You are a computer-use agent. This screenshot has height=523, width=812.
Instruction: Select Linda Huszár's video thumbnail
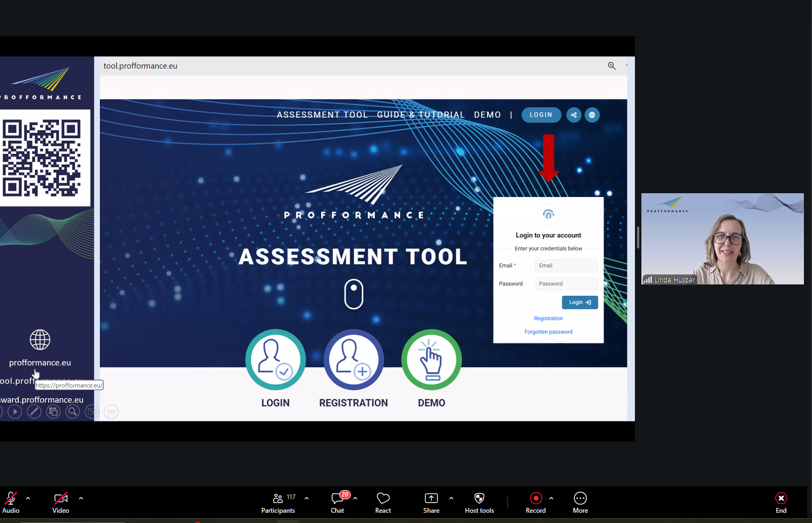pyautogui.click(x=722, y=239)
